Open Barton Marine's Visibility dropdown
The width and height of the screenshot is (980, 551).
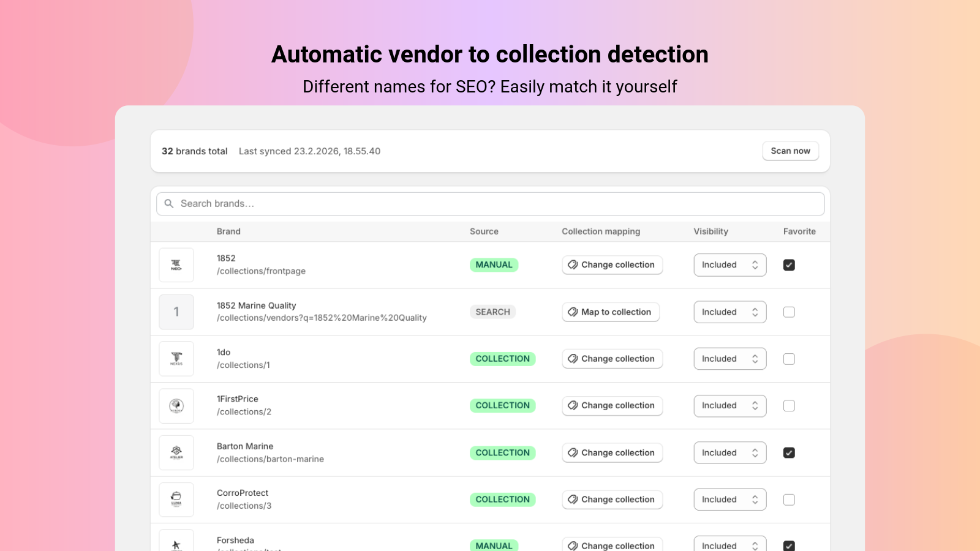click(x=730, y=453)
